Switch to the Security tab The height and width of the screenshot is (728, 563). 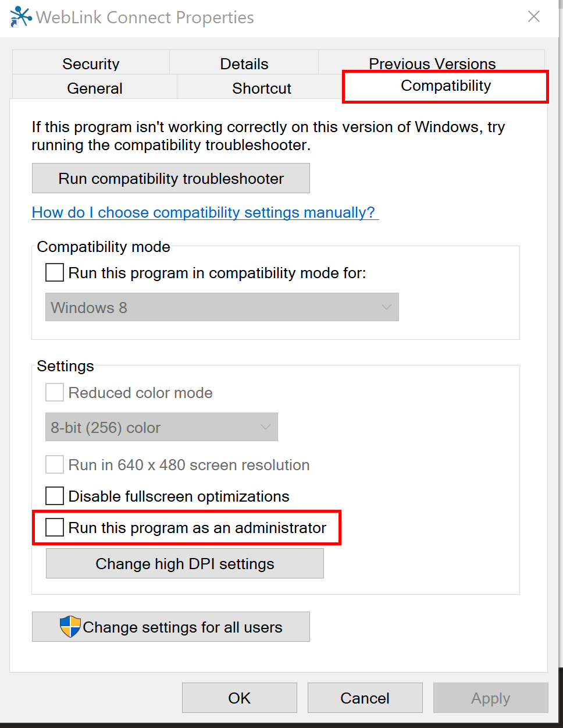pyautogui.click(x=91, y=63)
